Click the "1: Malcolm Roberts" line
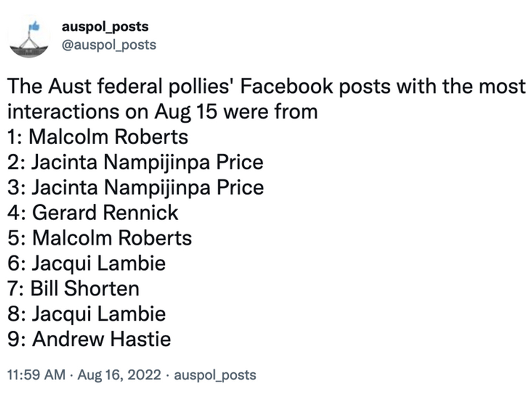The width and height of the screenshot is (532, 395). (x=98, y=137)
